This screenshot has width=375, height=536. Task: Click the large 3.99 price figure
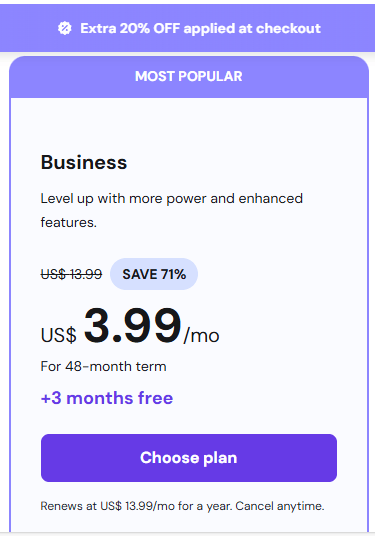click(133, 325)
